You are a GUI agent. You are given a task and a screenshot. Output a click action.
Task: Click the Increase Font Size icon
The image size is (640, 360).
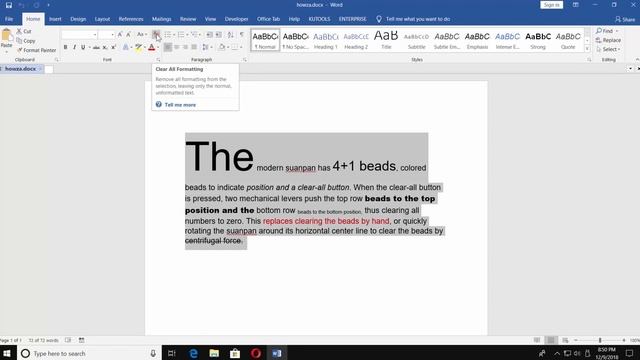[120, 35]
